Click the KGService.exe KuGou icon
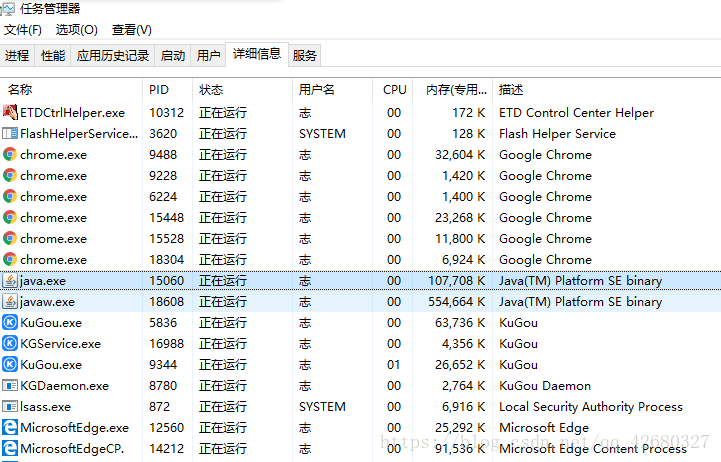This screenshot has height=462, width=721. pyautogui.click(x=10, y=343)
